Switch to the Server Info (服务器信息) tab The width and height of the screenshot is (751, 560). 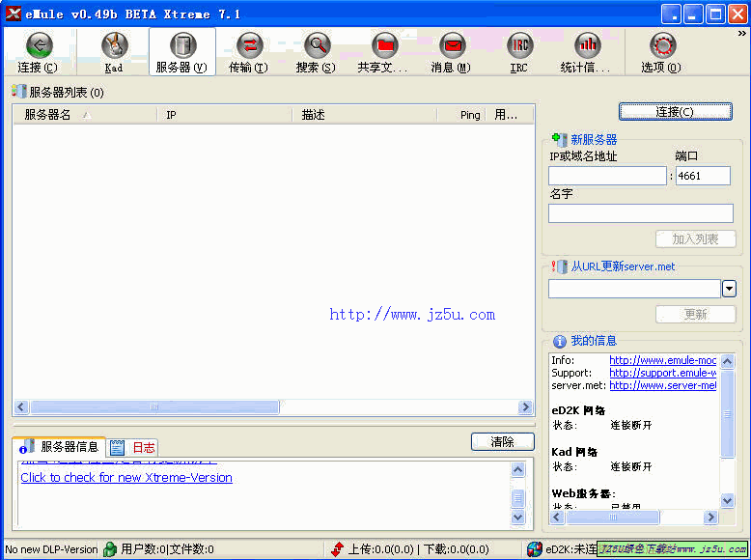click(x=59, y=447)
